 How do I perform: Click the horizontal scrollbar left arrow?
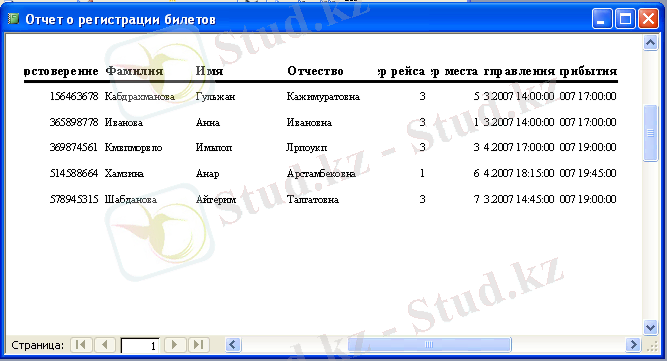(233, 344)
